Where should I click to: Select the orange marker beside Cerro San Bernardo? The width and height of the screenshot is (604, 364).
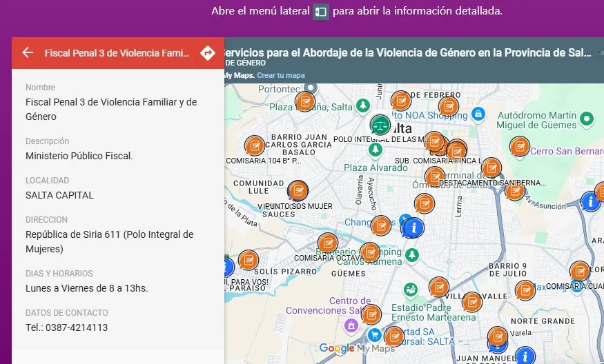tap(520, 146)
